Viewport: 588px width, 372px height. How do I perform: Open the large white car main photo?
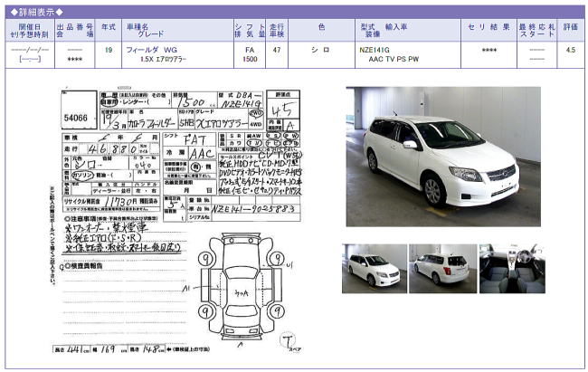coord(443,157)
